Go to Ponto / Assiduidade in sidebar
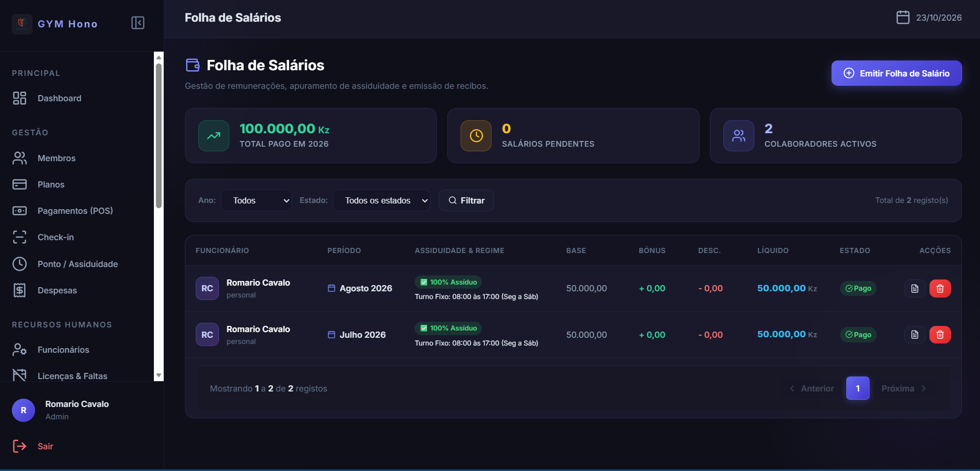 click(x=77, y=264)
